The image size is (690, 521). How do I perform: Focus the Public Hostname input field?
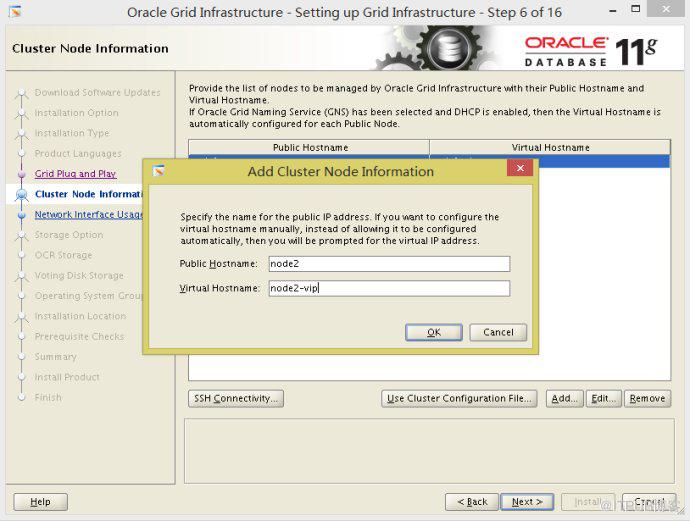(x=389, y=264)
